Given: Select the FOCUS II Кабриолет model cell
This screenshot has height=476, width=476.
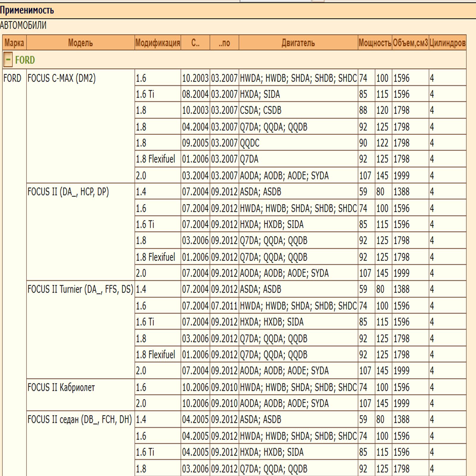Looking at the screenshot, I should pos(61,387).
